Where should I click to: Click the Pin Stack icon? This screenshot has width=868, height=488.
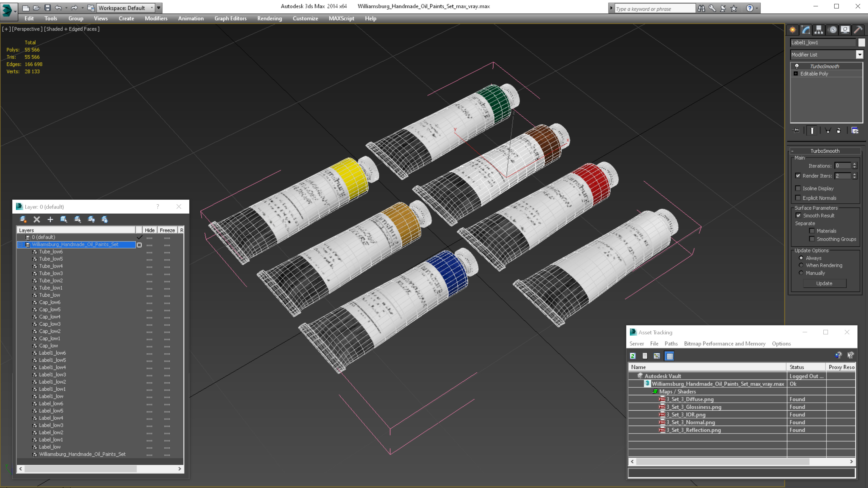(x=796, y=130)
